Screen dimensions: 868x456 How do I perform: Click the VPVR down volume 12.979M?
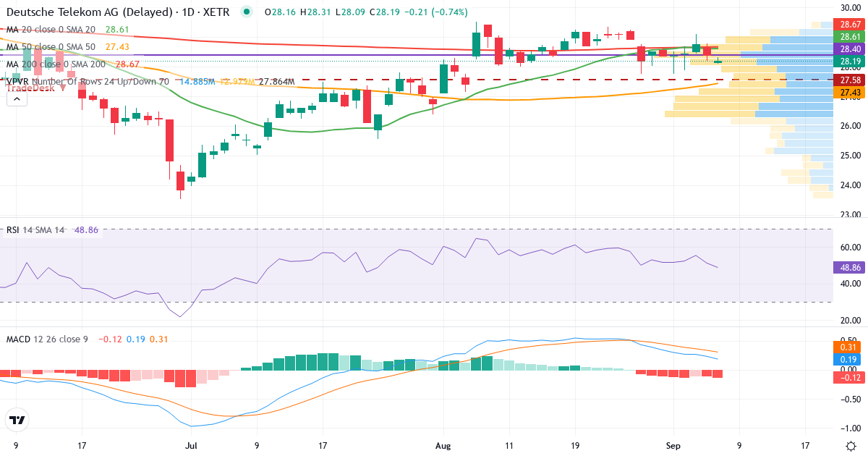[x=237, y=82]
